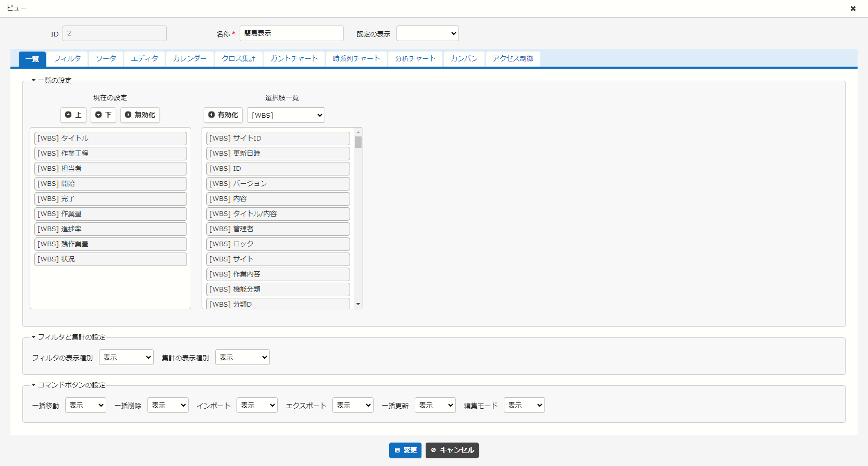Click the 上 move-up button

[x=73, y=115]
